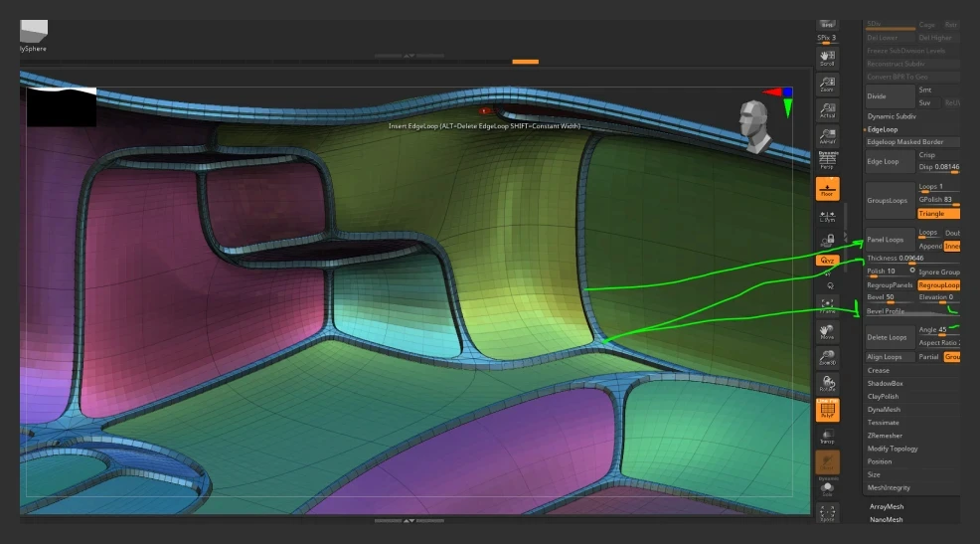Screen dimensions: 980x544
Task: Click the AAHalf icon
Action: 827,136
